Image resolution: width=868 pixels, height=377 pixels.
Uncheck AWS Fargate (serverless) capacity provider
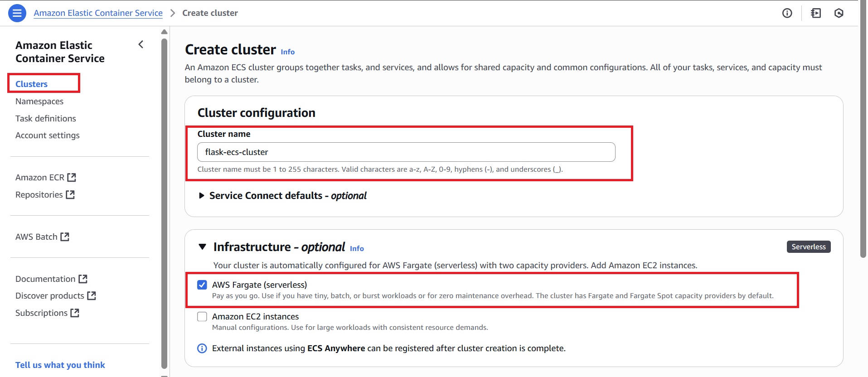pos(202,285)
